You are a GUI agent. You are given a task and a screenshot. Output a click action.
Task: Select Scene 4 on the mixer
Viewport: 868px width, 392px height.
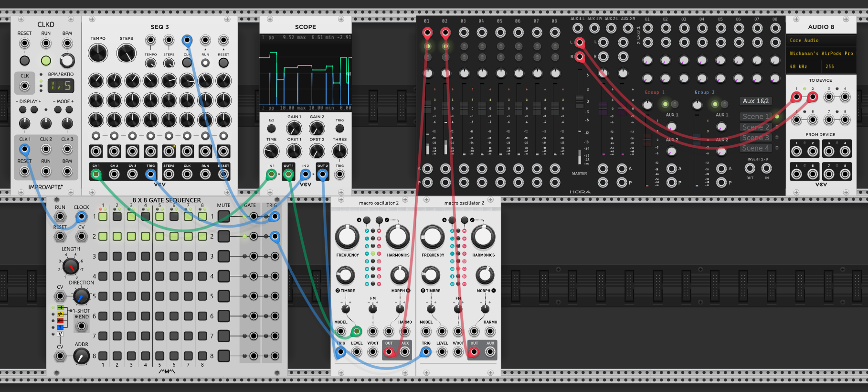tap(756, 148)
